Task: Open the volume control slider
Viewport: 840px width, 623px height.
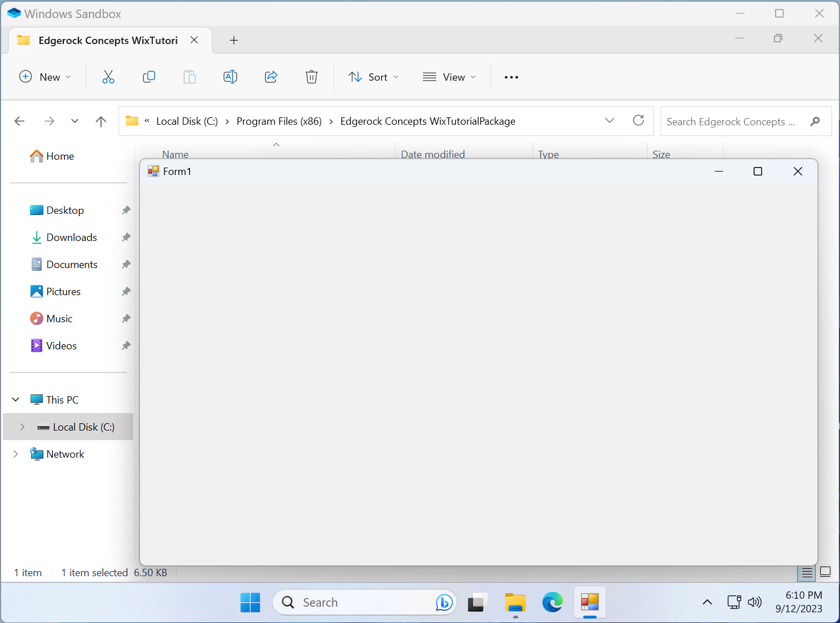Action: click(x=755, y=602)
